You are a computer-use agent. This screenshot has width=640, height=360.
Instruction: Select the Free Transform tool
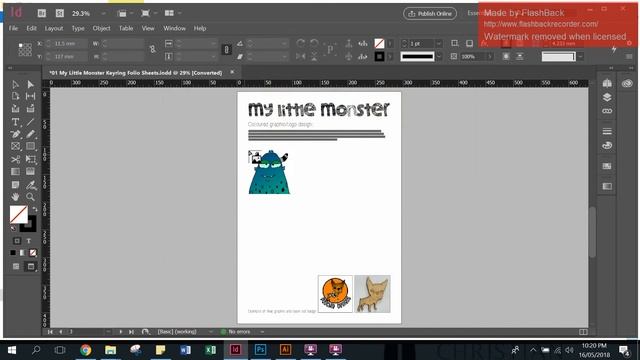pyautogui.click(x=31, y=159)
